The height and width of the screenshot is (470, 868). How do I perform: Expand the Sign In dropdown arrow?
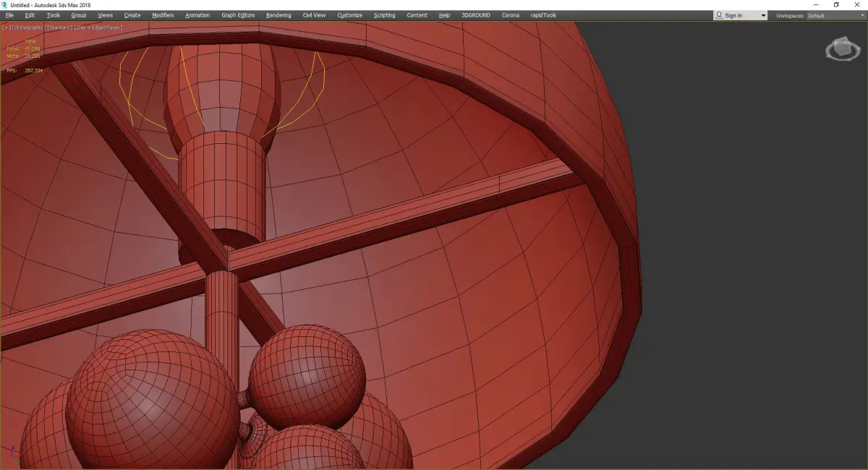763,16
